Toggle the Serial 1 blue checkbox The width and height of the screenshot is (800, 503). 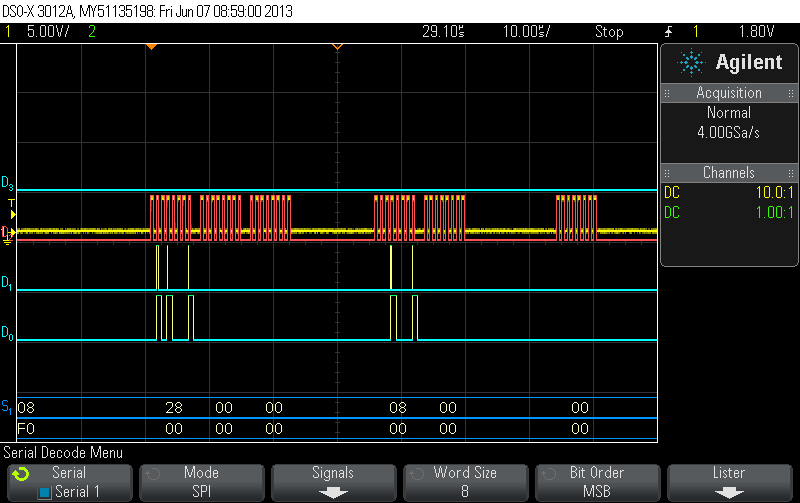[45, 493]
